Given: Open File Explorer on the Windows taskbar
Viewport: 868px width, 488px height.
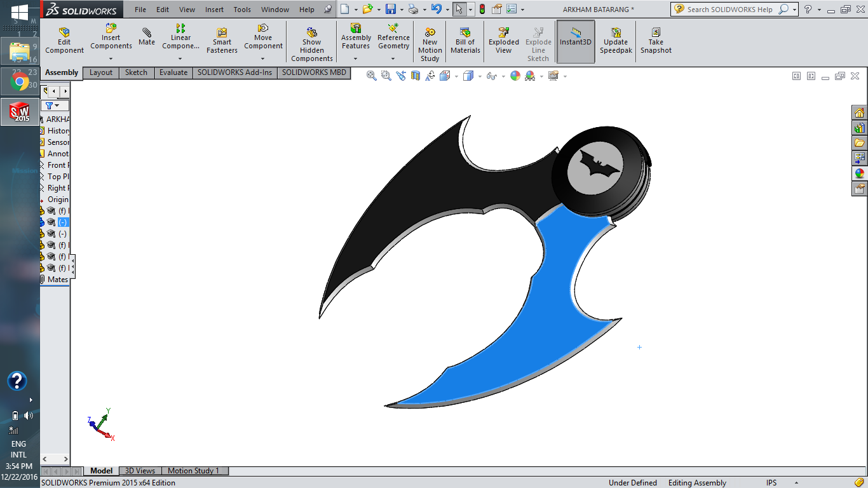Looking at the screenshot, I should pyautogui.click(x=20, y=51).
